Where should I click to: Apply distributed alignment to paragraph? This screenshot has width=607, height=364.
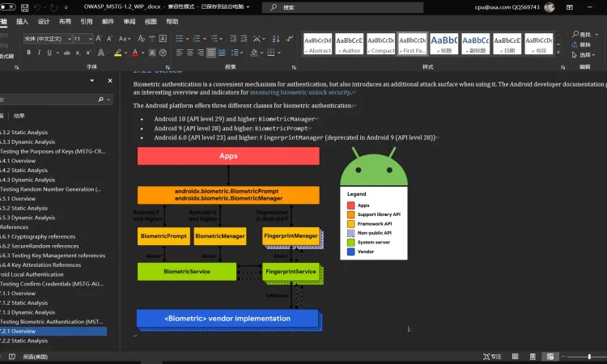pyautogui.click(x=222, y=53)
